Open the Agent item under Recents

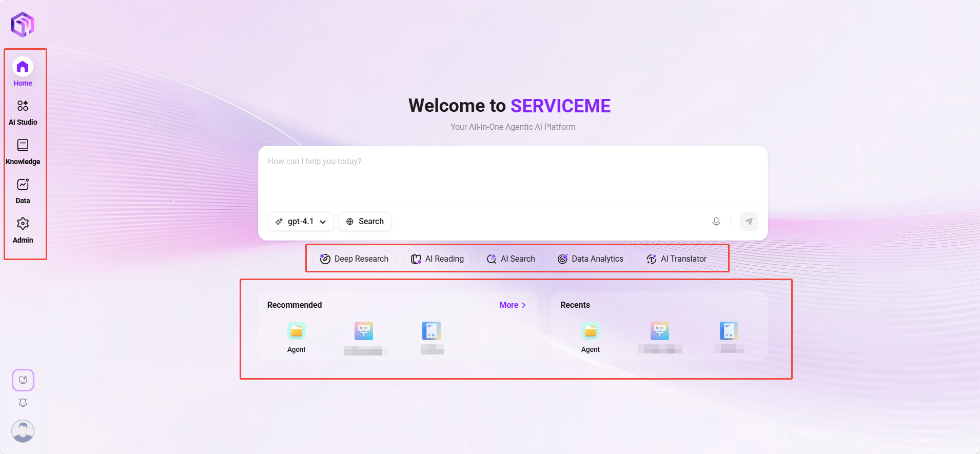[x=590, y=337]
